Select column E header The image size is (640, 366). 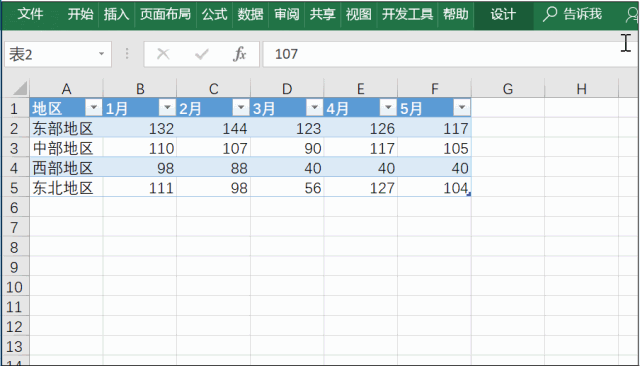[360, 89]
